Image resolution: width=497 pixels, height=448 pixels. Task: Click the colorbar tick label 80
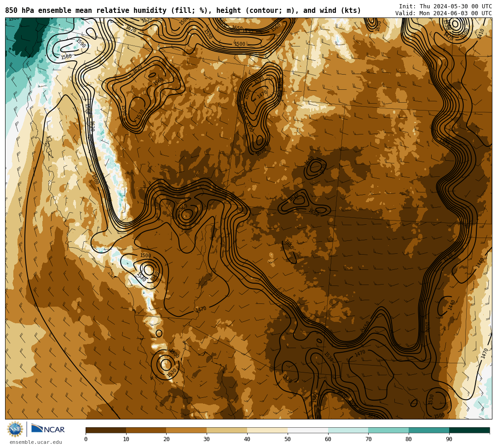(409, 439)
